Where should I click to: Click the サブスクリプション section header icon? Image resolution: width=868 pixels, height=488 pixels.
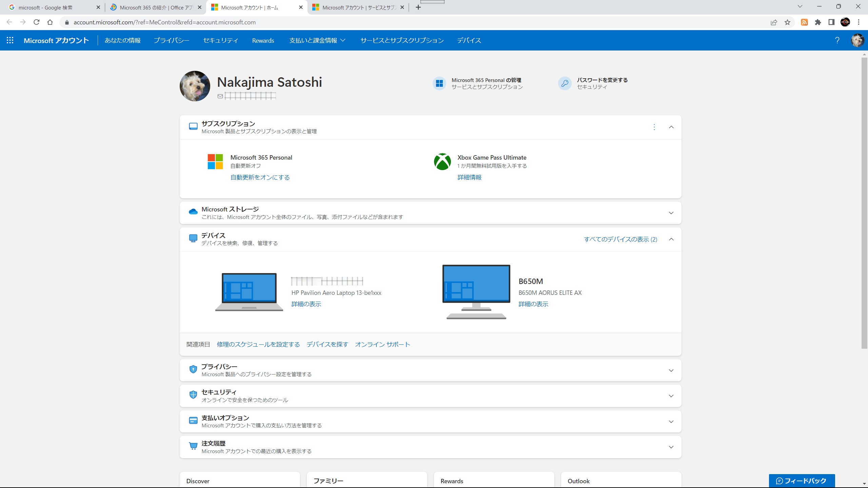pyautogui.click(x=193, y=126)
